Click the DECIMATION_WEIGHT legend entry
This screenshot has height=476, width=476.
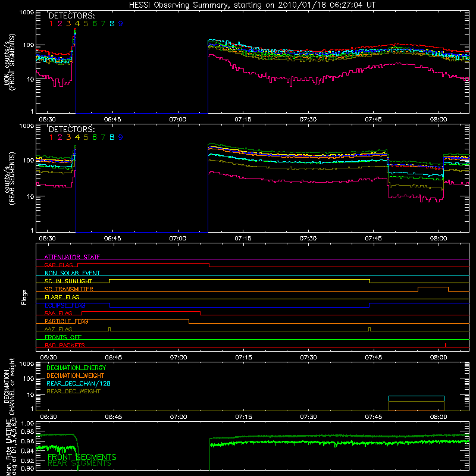click(76, 375)
